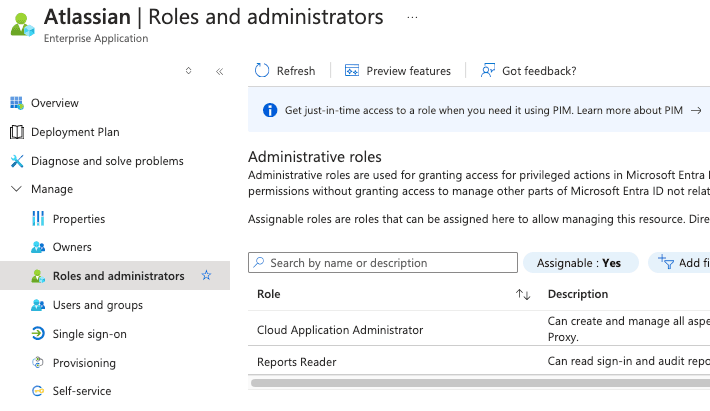The image size is (710, 411).
Task: Click the Roles and administrators person icon
Action: point(38,276)
